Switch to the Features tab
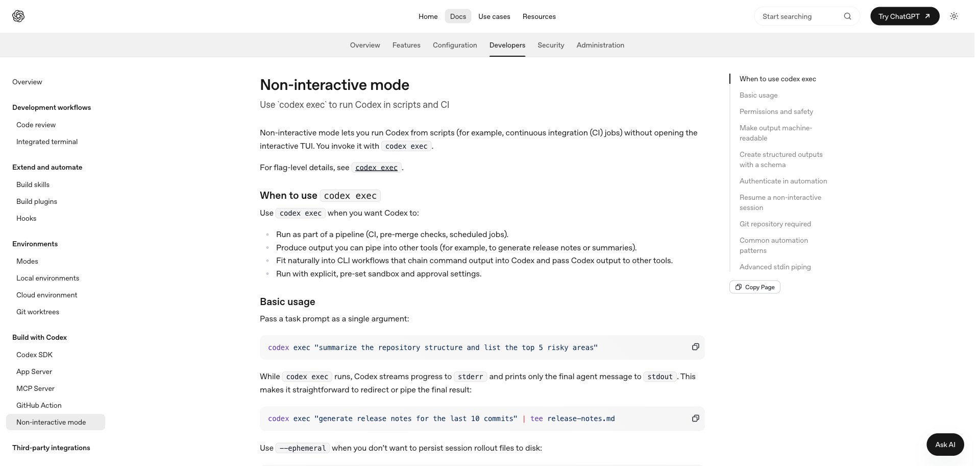The width and height of the screenshot is (980, 466). point(406,45)
